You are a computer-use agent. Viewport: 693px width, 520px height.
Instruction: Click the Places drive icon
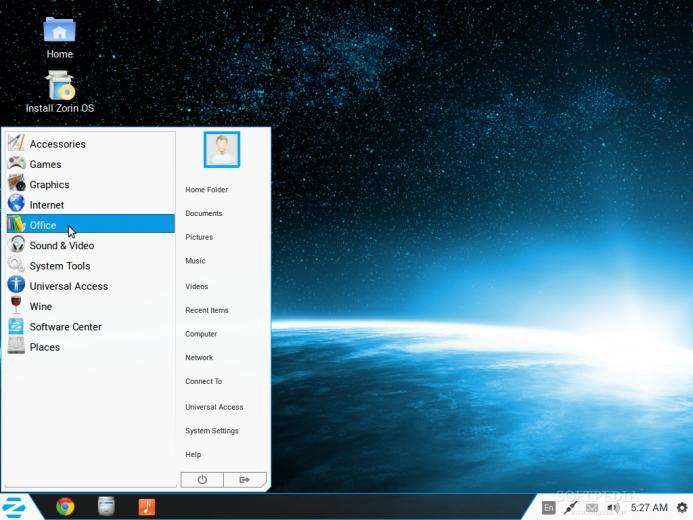pos(16,345)
